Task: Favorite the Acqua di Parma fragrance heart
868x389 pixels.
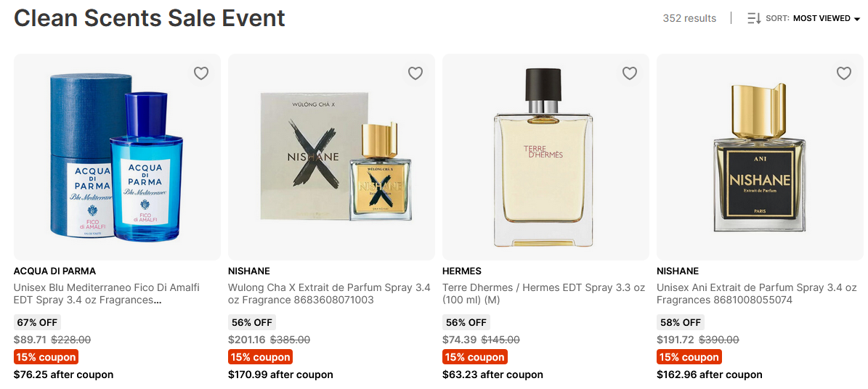Action: [201, 73]
